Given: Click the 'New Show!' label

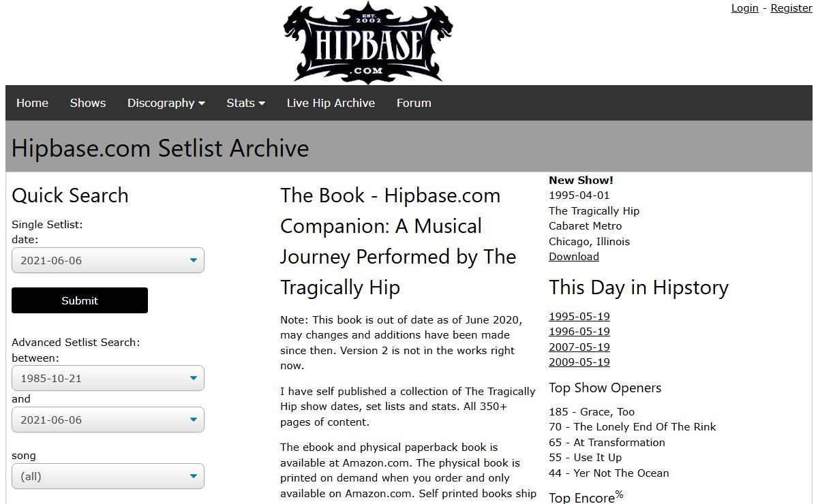Looking at the screenshot, I should 581,180.
